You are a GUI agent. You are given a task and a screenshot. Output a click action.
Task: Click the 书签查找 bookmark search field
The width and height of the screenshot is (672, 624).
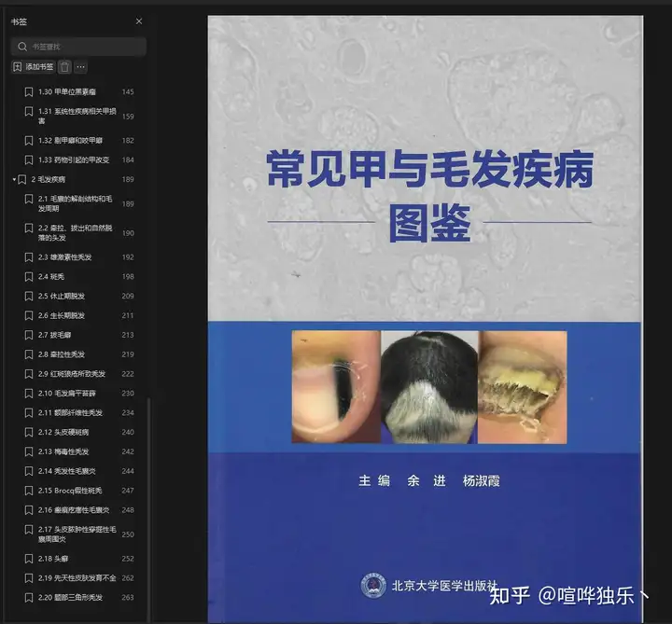pos(84,46)
